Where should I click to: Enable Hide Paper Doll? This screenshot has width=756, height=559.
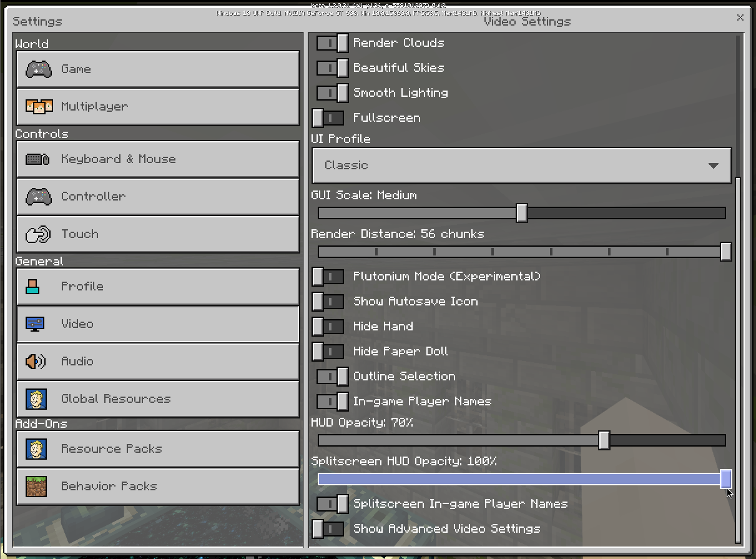[x=328, y=352]
